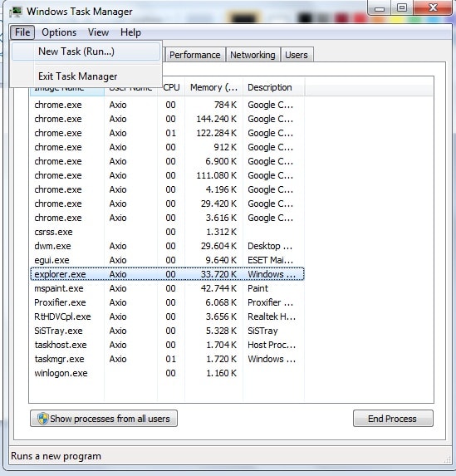The image size is (456, 476).
Task: Select chrome.exe using 912 K memory
Action: tap(167, 147)
